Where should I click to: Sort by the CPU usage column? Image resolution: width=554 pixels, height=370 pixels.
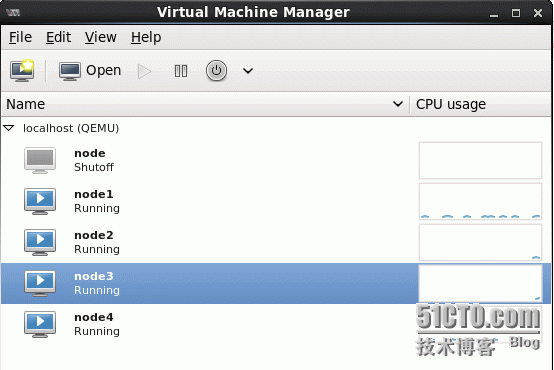coord(481,104)
